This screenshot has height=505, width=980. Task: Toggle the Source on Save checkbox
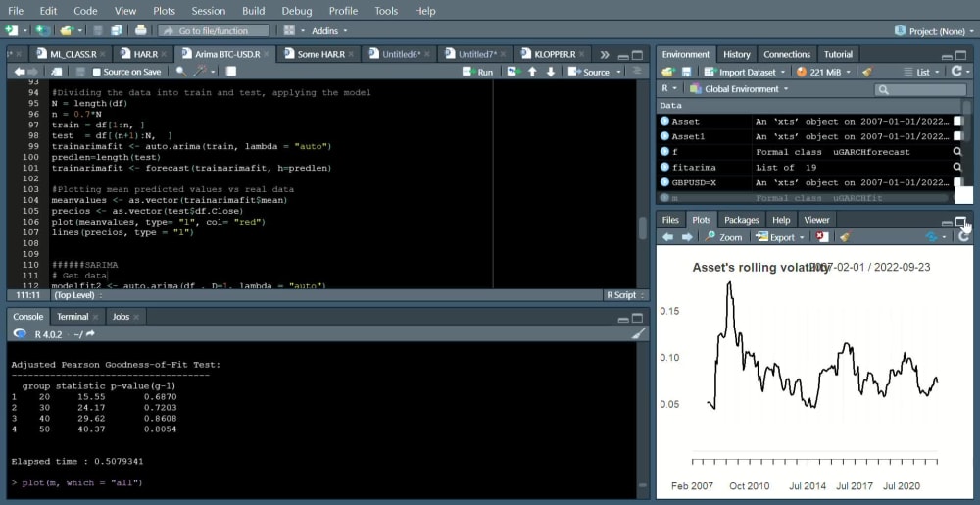[x=97, y=72]
